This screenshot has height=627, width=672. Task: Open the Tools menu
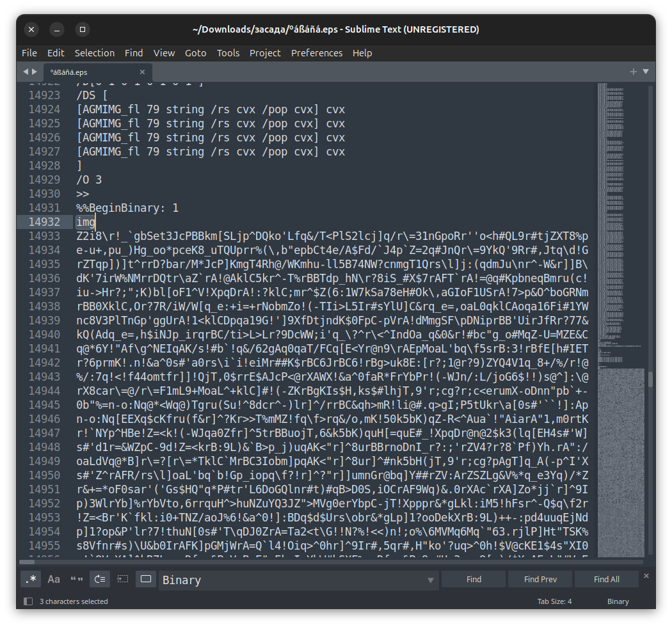click(x=228, y=53)
